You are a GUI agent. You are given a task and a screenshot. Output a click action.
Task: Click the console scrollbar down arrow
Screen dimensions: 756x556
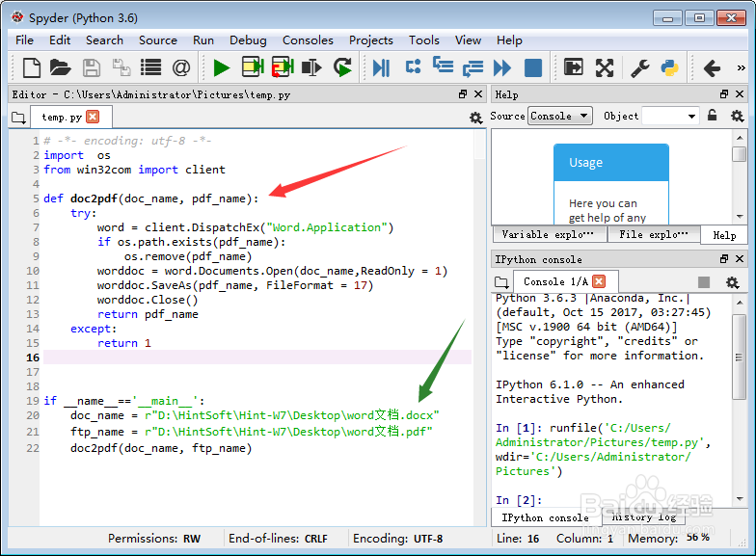[739, 499]
